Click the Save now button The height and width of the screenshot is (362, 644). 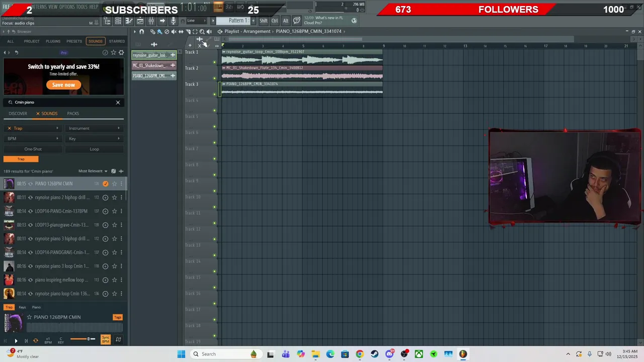63,85
